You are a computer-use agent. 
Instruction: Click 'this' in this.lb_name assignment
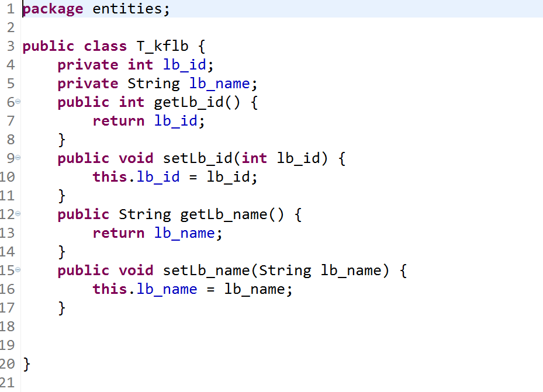click(110, 289)
